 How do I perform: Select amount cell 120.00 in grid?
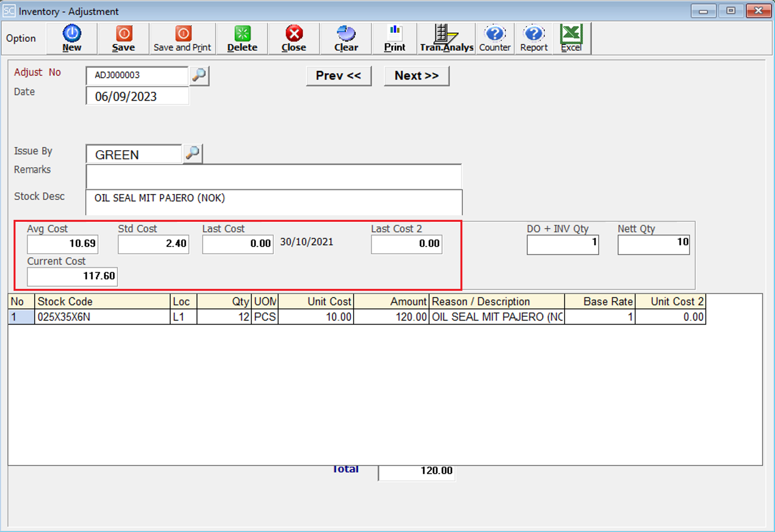[x=391, y=317]
